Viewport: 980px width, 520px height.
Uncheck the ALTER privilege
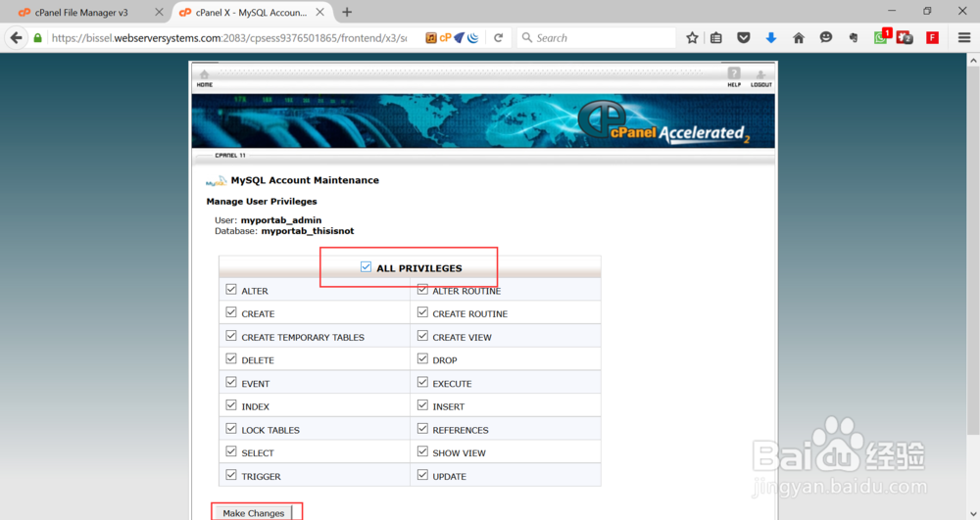coord(231,290)
